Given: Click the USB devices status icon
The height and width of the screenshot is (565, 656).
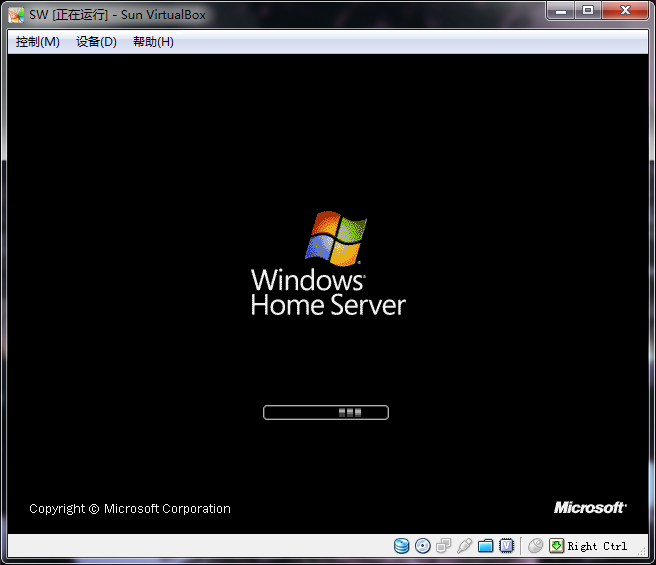Looking at the screenshot, I should (x=464, y=546).
